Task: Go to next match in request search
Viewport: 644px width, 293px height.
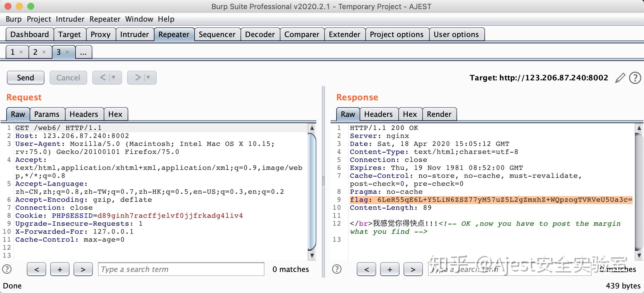Action: (83, 269)
